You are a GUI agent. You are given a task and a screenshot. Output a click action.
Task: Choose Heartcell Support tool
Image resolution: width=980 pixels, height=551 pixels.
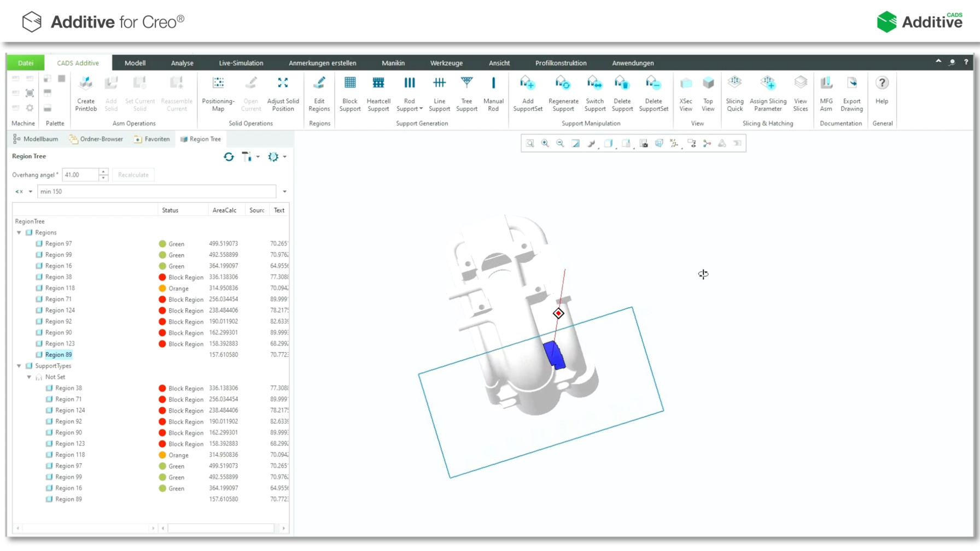tap(378, 94)
